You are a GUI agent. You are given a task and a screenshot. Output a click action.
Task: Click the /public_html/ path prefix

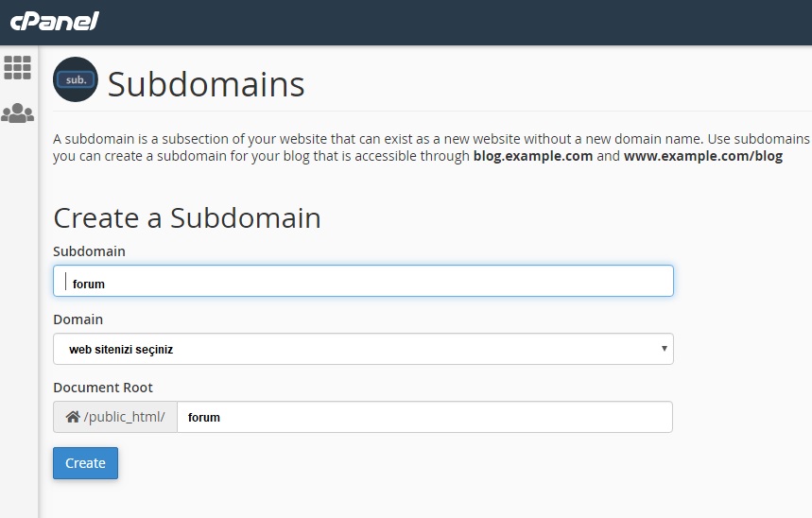124,417
